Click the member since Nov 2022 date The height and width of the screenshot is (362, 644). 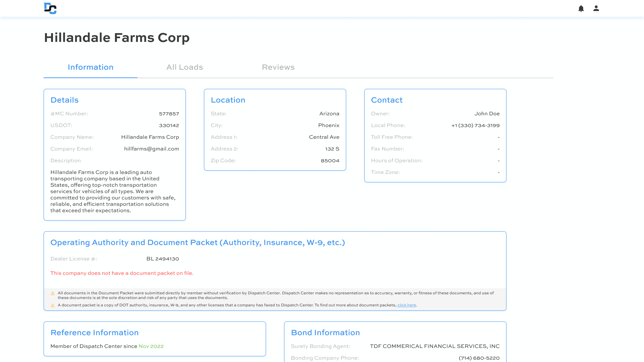point(151,346)
